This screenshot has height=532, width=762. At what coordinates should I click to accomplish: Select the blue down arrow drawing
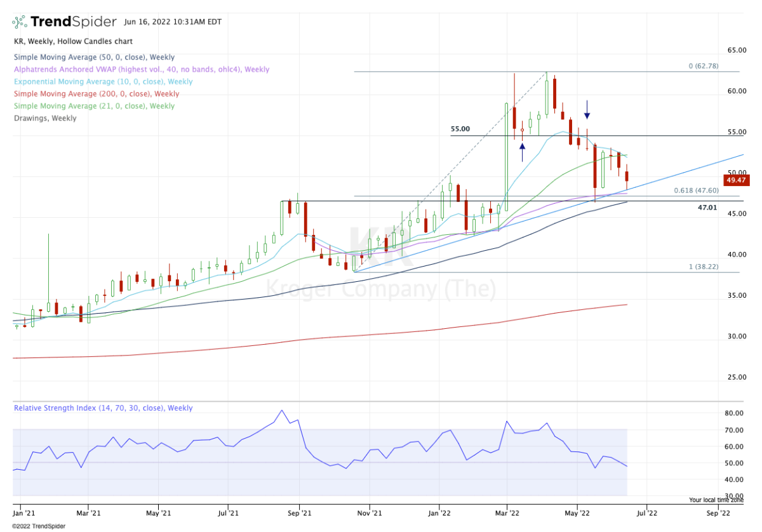pyautogui.click(x=587, y=109)
